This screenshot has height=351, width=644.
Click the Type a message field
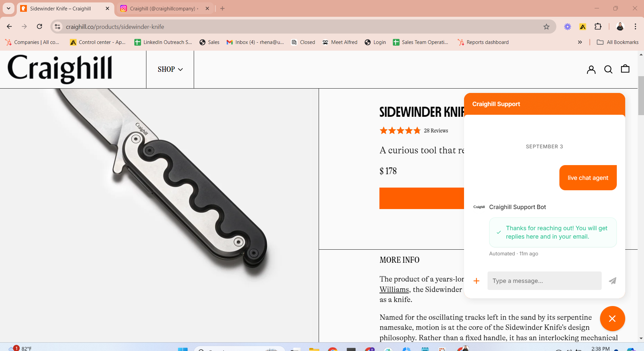(x=544, y=281)
